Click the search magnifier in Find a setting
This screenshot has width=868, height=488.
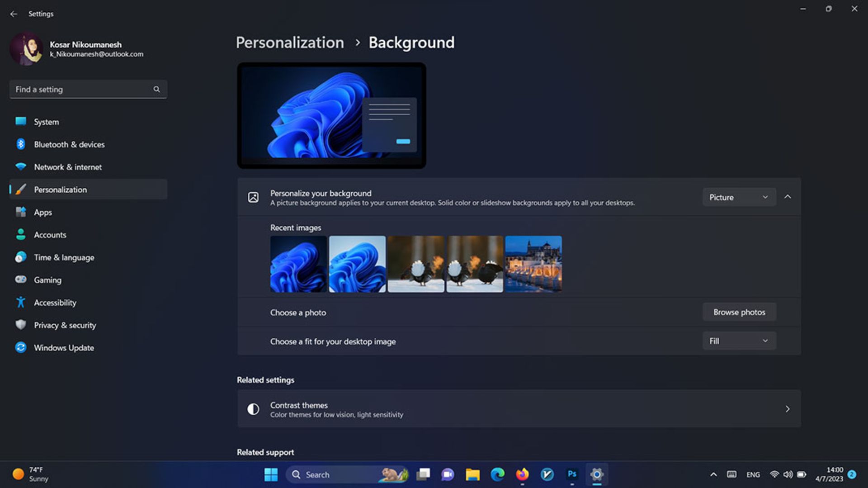point(156,89)
